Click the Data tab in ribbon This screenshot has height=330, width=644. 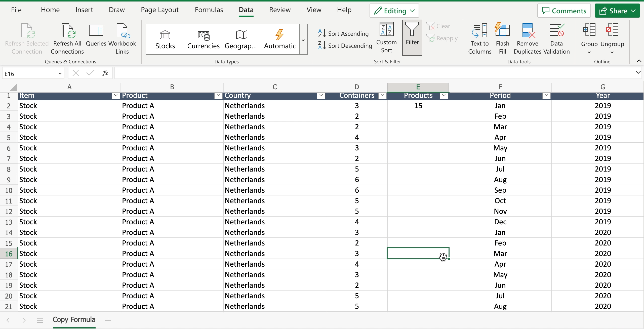coord(245,9)
